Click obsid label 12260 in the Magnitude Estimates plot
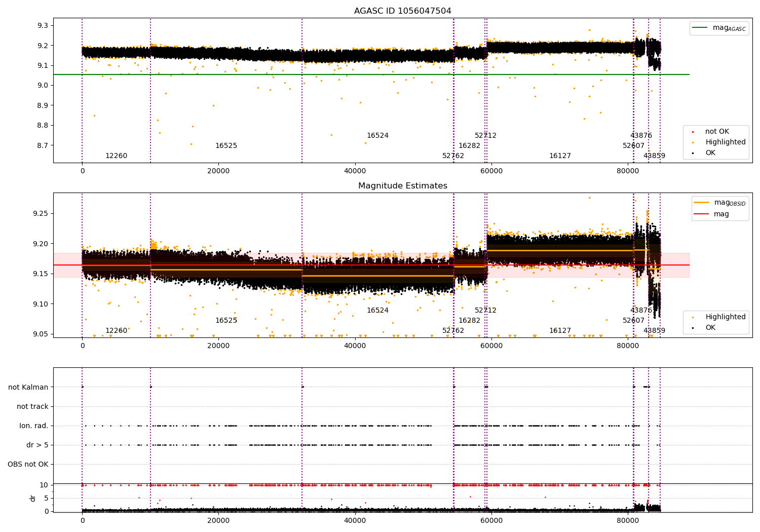Viewport: 760px width, 532px height. (116, 331)
